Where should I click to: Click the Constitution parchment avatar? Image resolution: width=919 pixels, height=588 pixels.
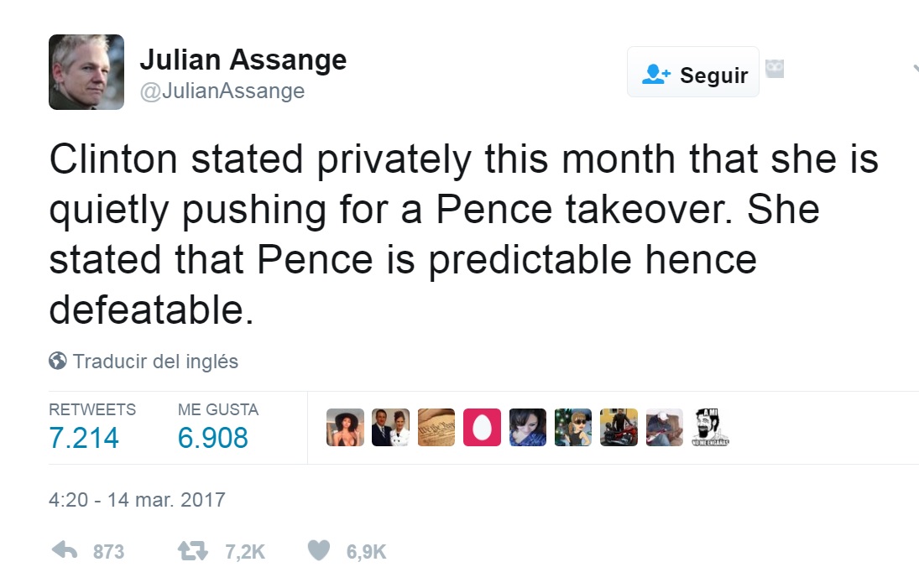[x=436, y=428]
